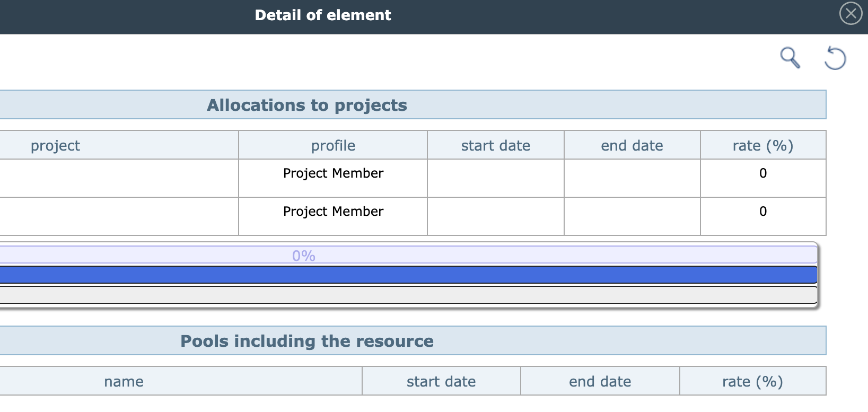Click rate (%) header in Allocations table
This screenshot has width=868, height=412.
pyautogui.click(x=762, y=145)
